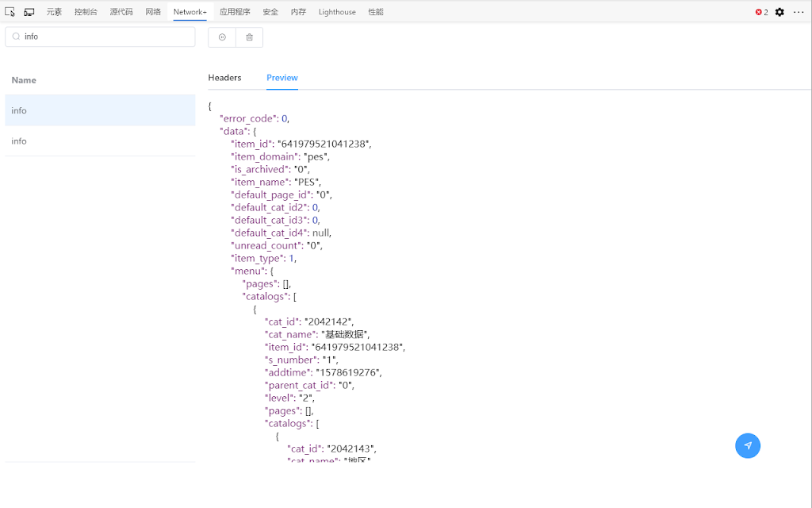Click the "default_cat_id3": 0 line

click(275, 220)
